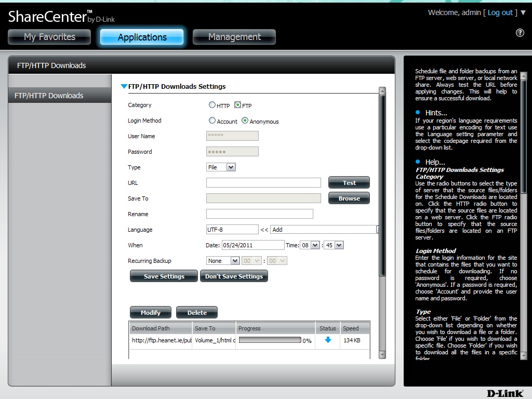Open Recurring Backup None dropdown
The height and width of the screenshot is (399, 532).
click(x=222, y=261)
